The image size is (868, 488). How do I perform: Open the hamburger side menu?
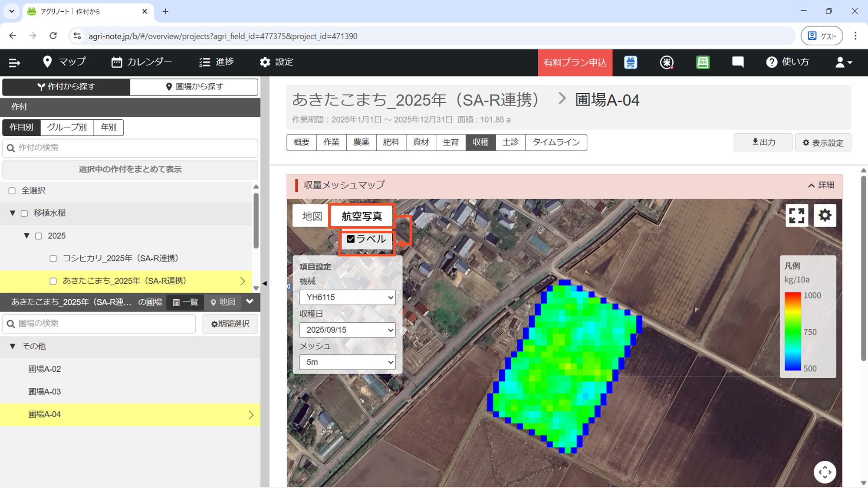[14, 62]
